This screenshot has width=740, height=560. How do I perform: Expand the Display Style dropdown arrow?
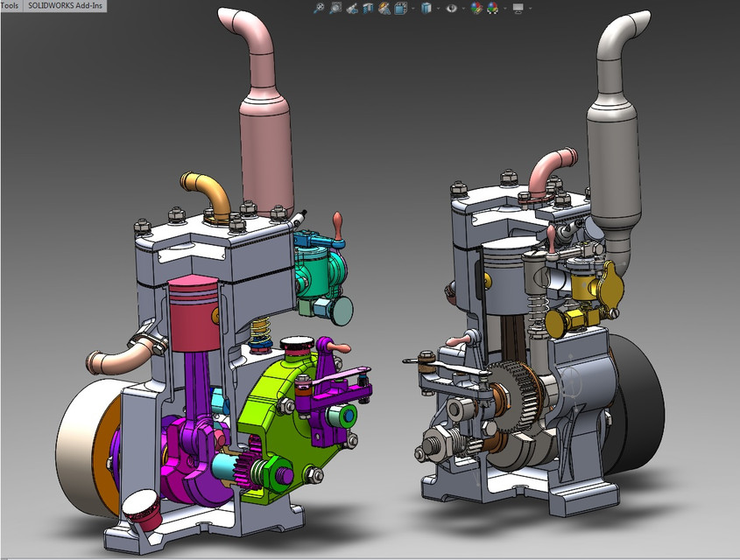pos(437,7)
